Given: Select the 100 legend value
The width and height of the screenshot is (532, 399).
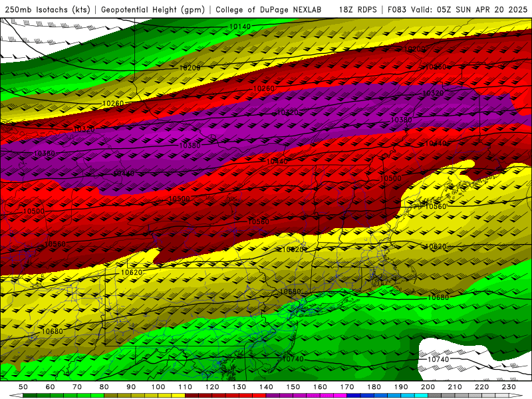Looking at the screenshot, I should [x=158, y=387].
